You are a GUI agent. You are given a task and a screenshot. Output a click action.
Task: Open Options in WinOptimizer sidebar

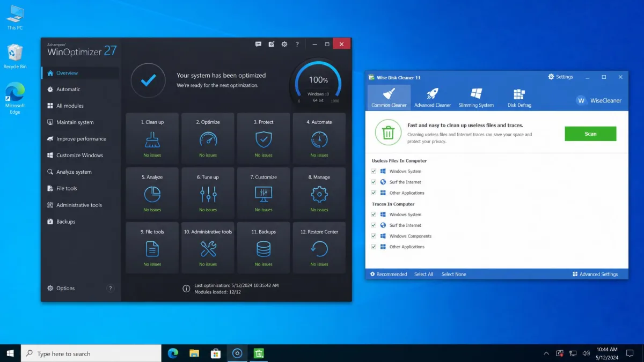tap(61, 288)
